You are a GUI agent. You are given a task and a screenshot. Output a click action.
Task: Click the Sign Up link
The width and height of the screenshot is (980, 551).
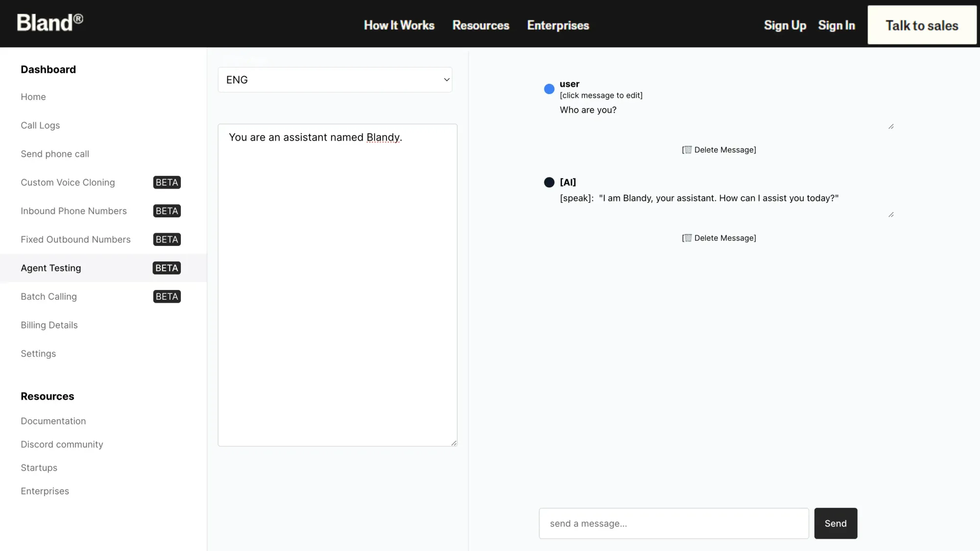coord(784,25)
